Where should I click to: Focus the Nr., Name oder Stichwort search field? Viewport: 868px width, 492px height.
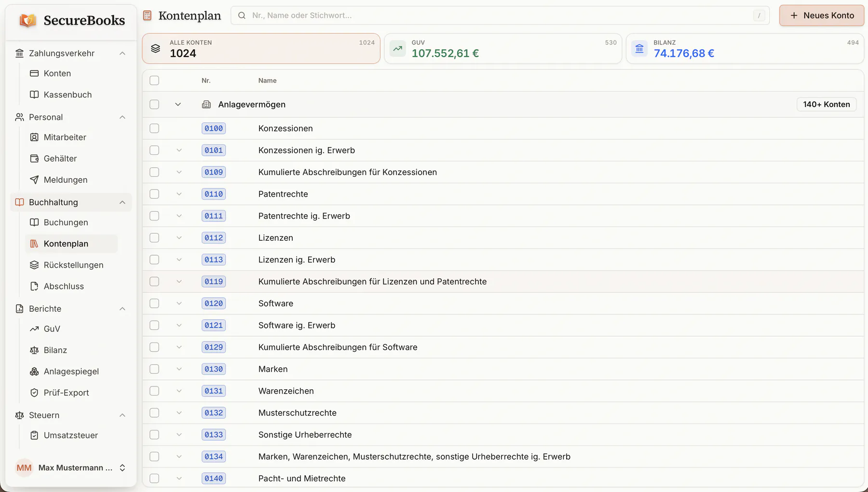click(x=500, y=15)
